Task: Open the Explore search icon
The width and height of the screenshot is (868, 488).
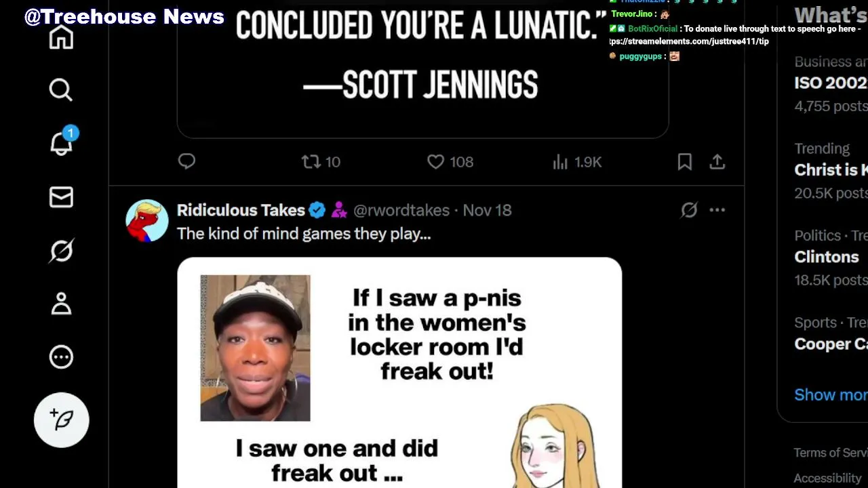Action: click(x=61, y=89)
